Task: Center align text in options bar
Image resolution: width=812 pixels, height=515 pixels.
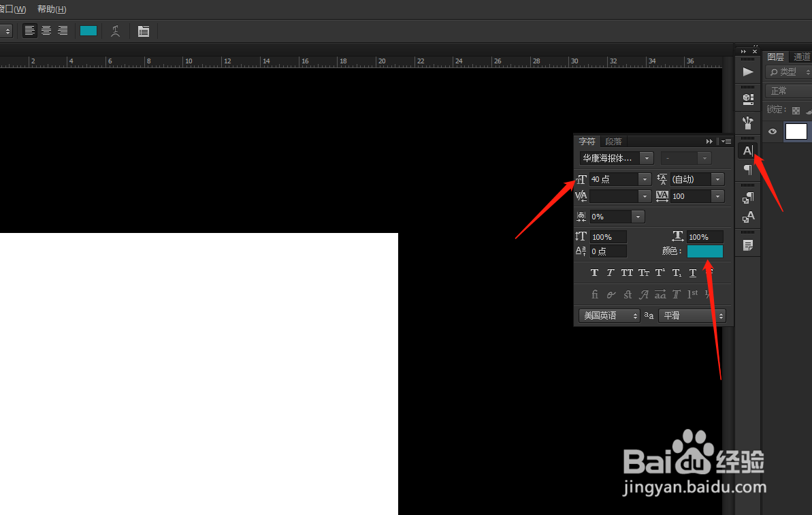Action: pyautogui.click(x=46, y=31)
